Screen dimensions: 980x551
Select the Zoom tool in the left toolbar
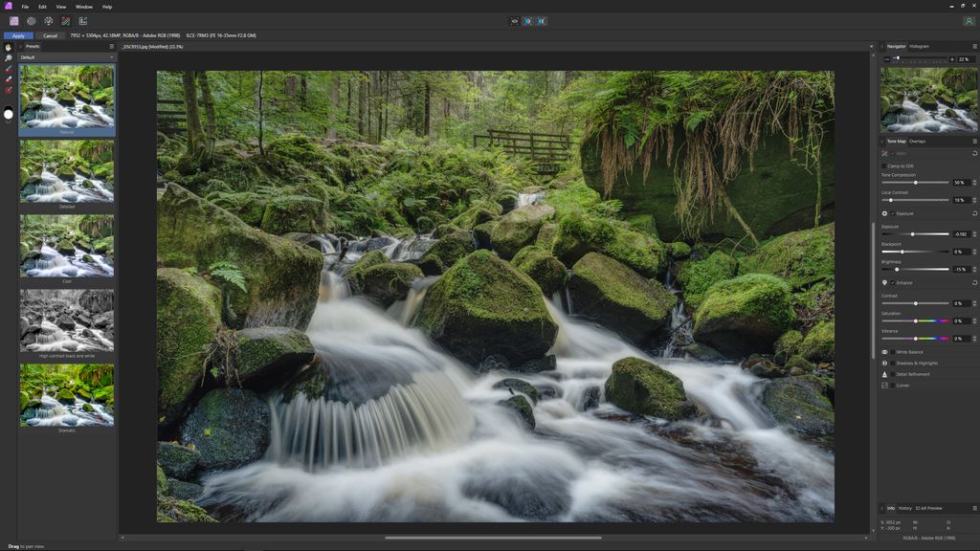tap(7, 57)
